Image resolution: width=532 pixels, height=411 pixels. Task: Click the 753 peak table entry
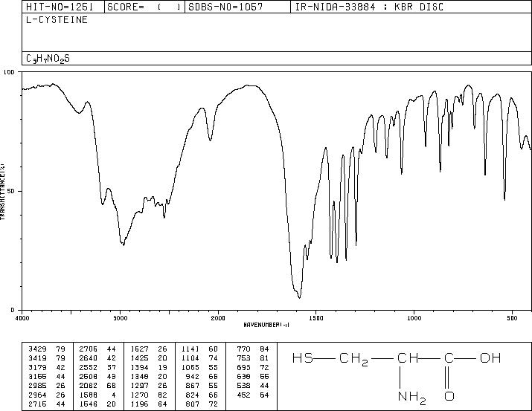(243, 358)
